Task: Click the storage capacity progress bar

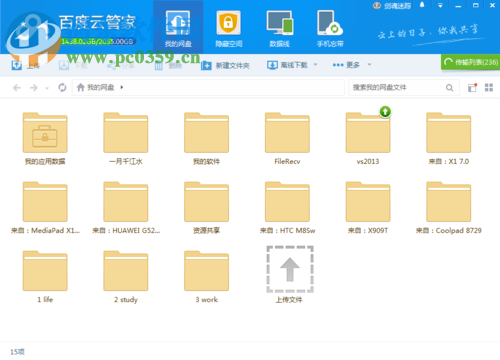Action: [x=98, y=41]
